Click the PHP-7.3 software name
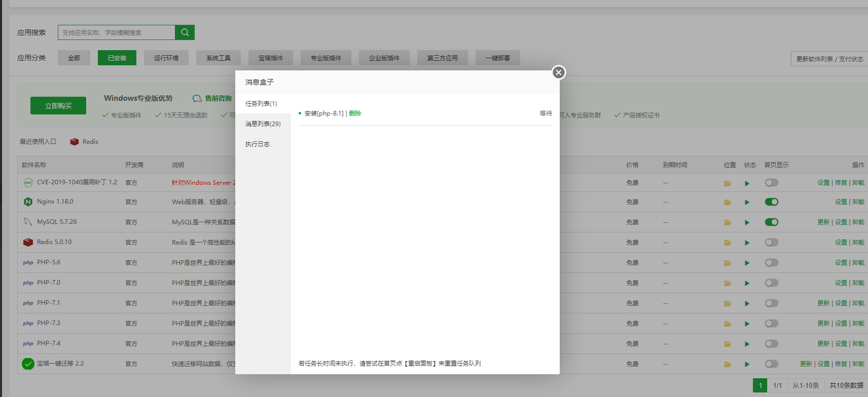The width and height of the screenshot is (868, 397). coord(49,323)
